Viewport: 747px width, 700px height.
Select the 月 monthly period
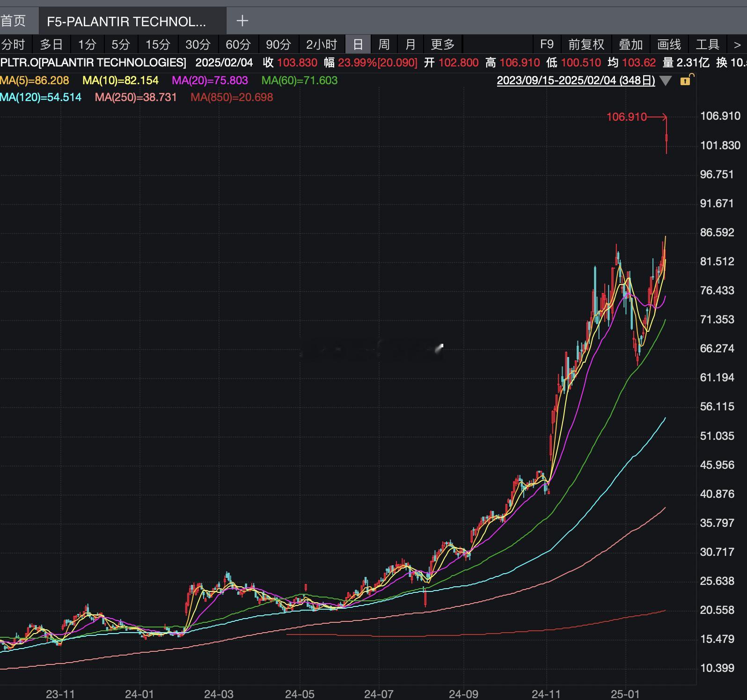[x=410, y=44]
